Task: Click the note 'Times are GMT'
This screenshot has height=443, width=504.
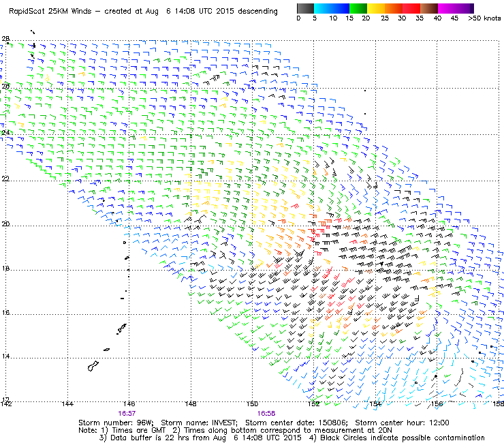Action: coord(139,431)
